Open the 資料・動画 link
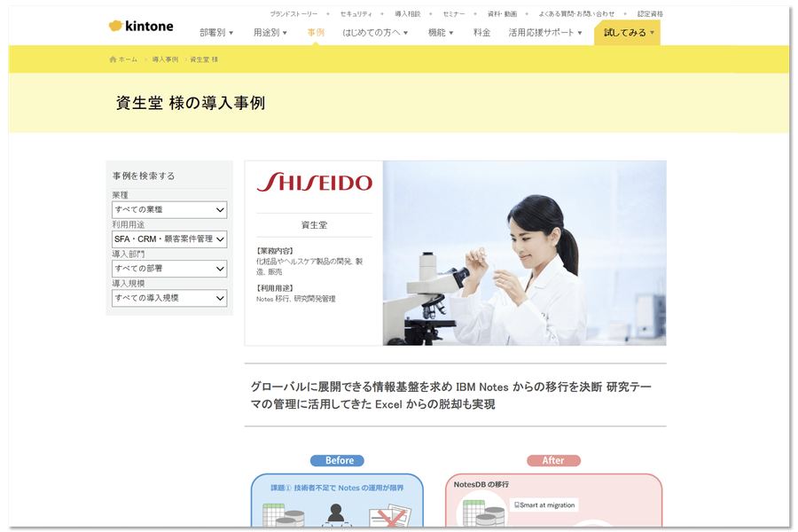Image resolution: width=798 pixels, height=532 pixels. pyautogui.click(x=502, y=14)
